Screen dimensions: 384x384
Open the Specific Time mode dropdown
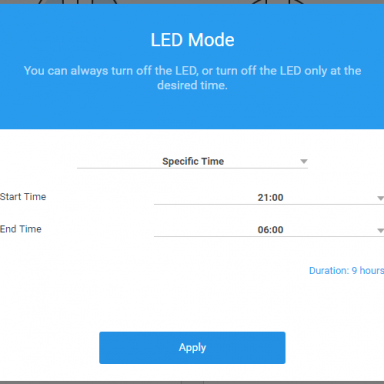[x=192, y=161]
